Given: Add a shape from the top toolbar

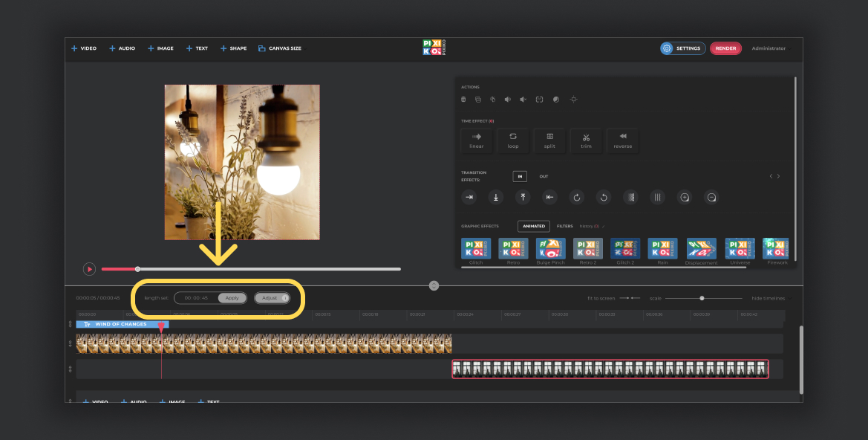Looking at the screenshot, I should coord(234,49).
